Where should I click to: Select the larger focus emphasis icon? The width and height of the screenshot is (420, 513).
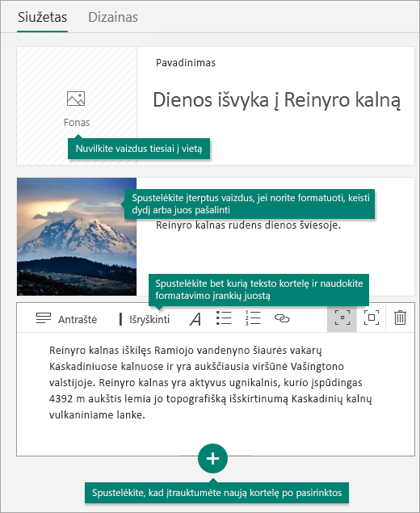pos(372,317)
